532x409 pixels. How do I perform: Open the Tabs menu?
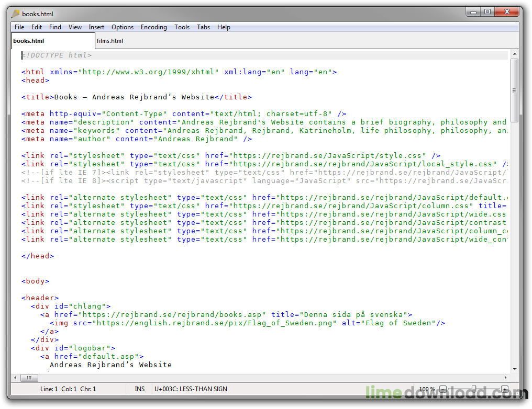click(203, 27)
